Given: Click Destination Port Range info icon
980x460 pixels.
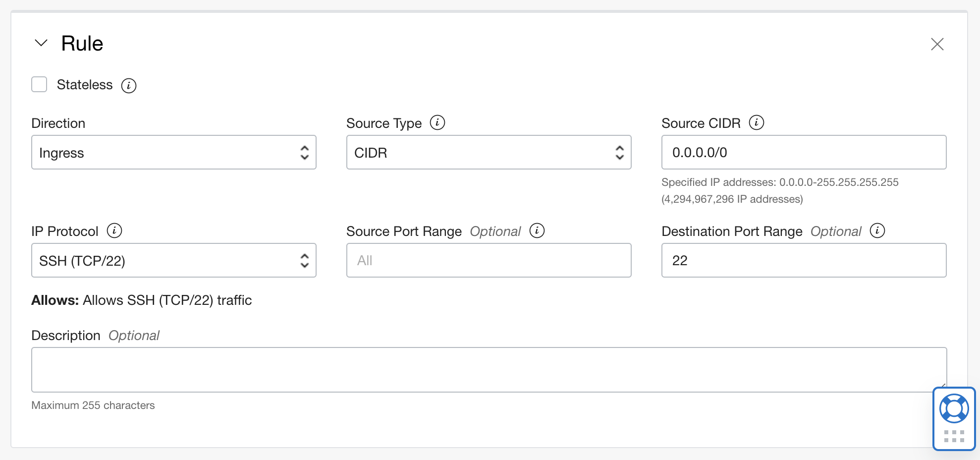Looking at the screenshot, I should point(877,230).
